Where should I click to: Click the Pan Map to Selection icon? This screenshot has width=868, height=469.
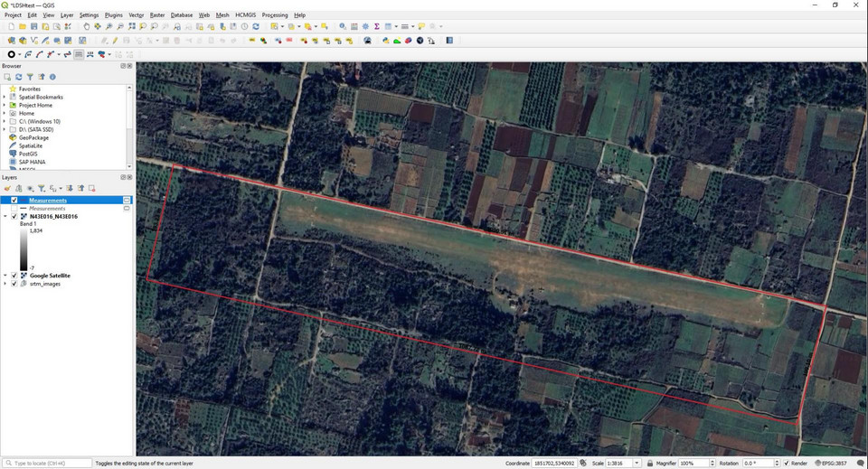pos(98,26)
